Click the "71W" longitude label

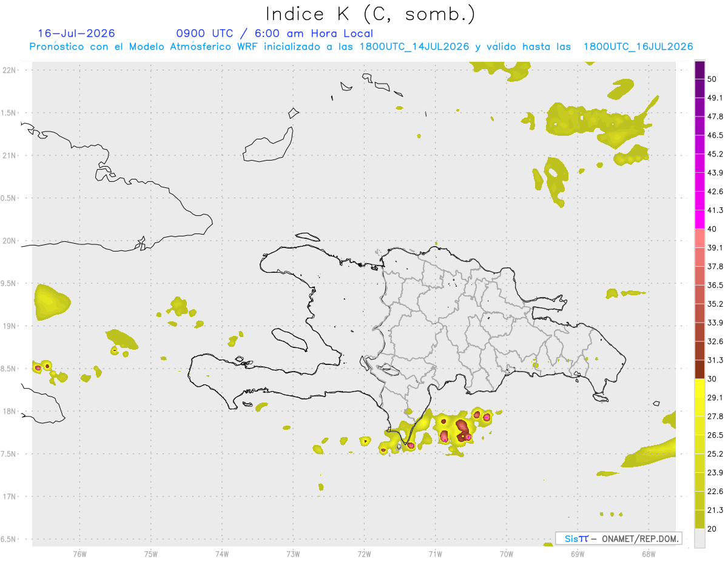(435, 554)
